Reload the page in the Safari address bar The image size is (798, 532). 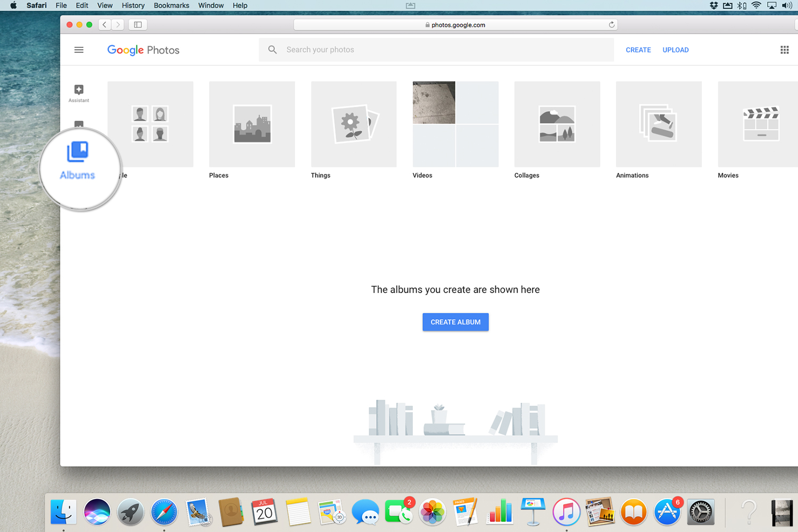pyautogui.click(x=611, y=24)
